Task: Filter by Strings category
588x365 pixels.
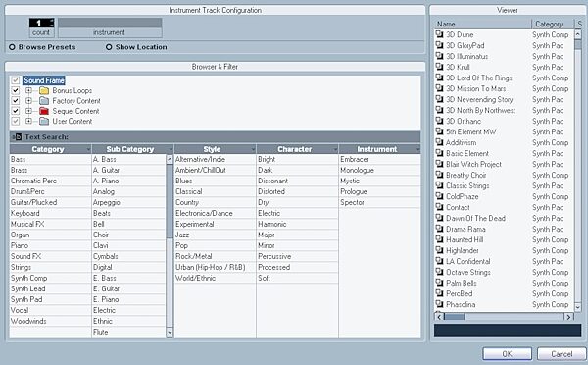Action: pos(50,267)
